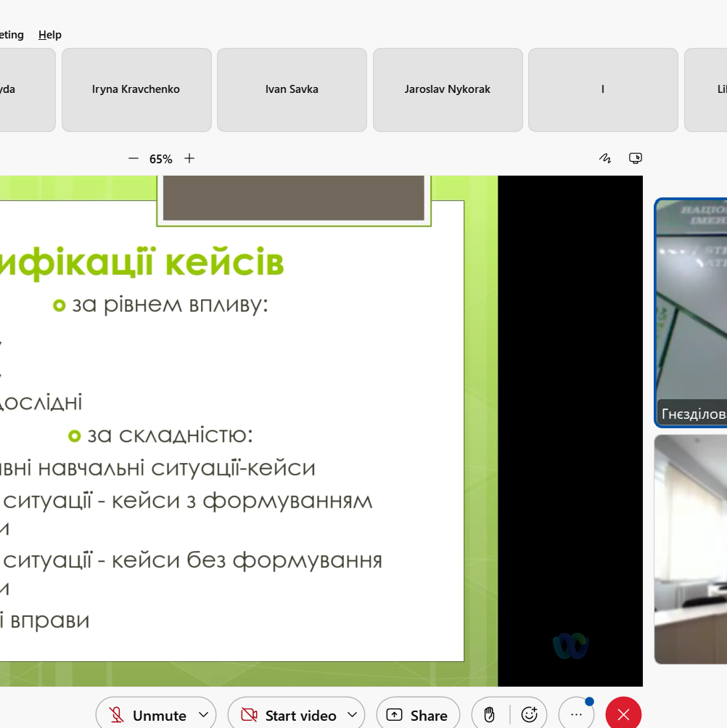The width and height of the screenshot is (727, 728).
Task: Click the raise hand icon
Action: [x=489, y=715]
